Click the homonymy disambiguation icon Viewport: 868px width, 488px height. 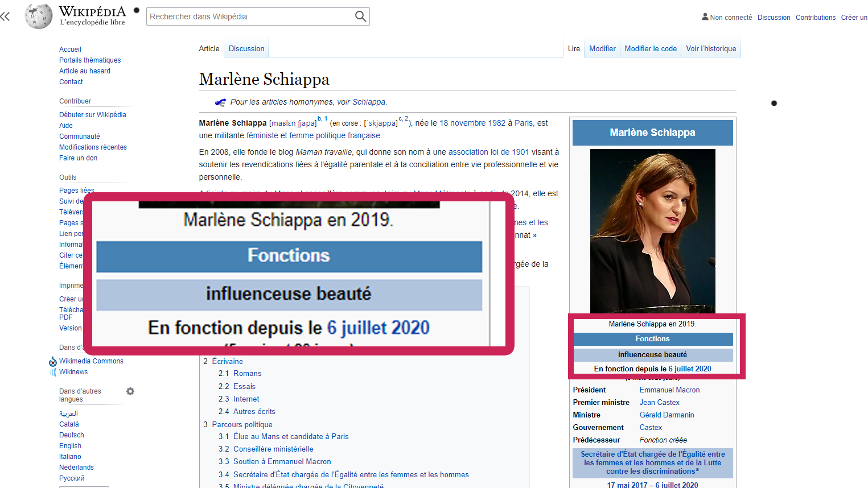pos(220,102)
